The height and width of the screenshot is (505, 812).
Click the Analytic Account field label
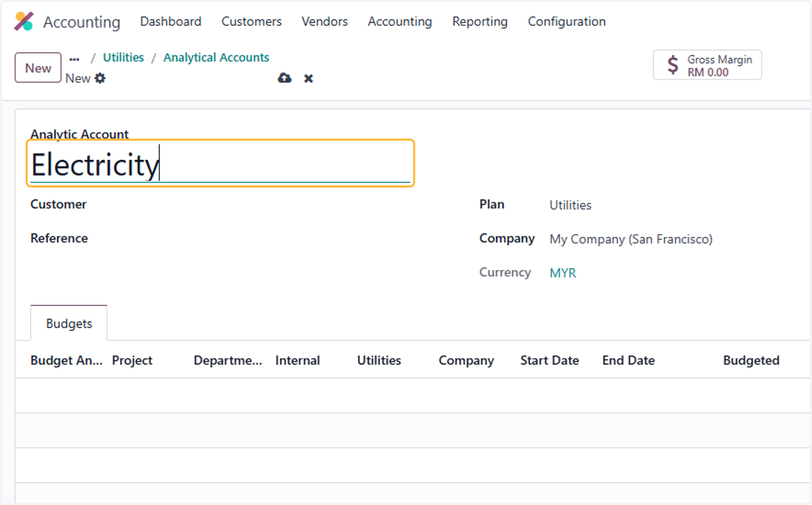[80, 134]
